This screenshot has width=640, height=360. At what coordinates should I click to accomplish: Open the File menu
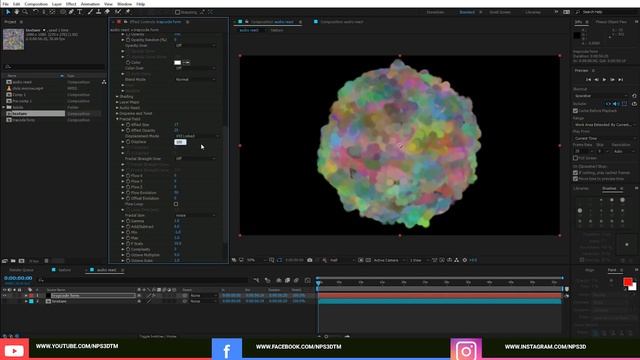(x=5, y=4)
